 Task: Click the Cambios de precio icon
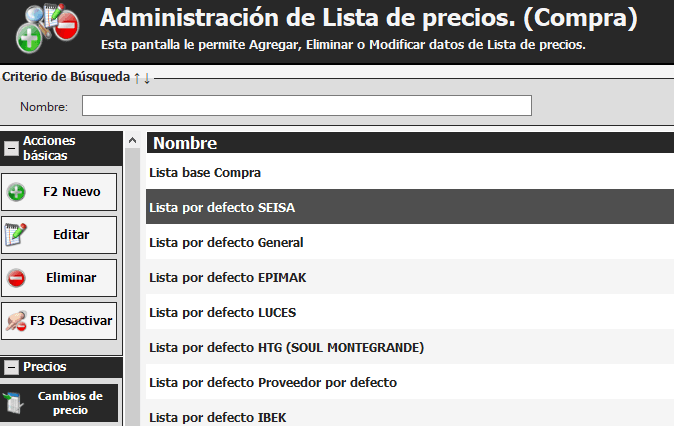pyautogui.click(x=16, y=402)
